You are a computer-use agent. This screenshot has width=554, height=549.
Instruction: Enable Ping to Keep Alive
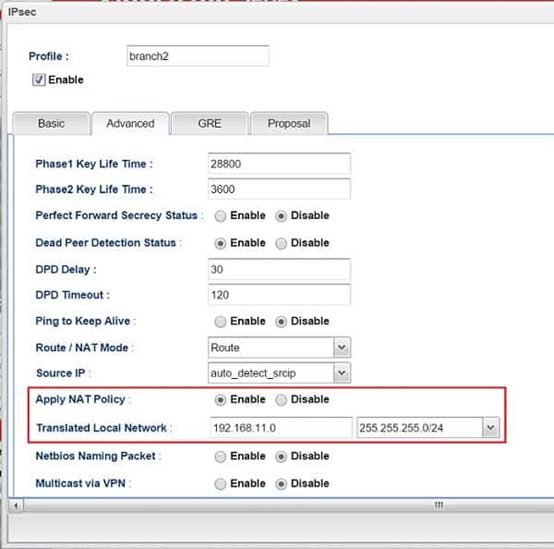coord(220,321)
